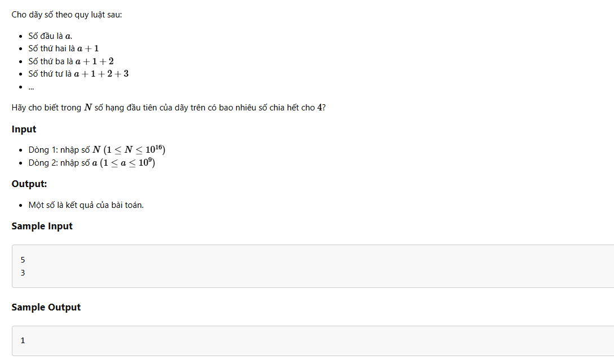Click the Input heading
Screen dimensions: 614x364
(24, 129)
